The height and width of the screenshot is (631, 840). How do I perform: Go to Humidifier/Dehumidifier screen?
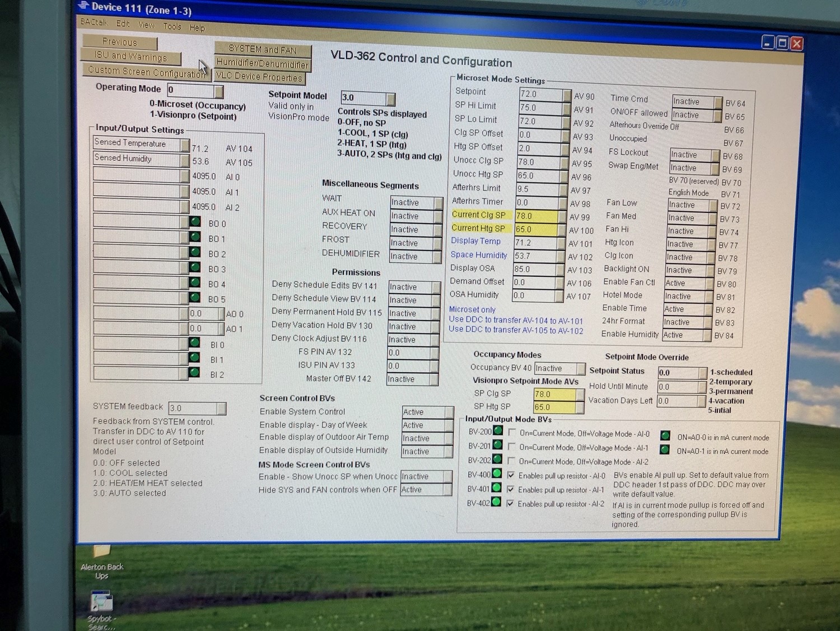[x=262, y=63]
